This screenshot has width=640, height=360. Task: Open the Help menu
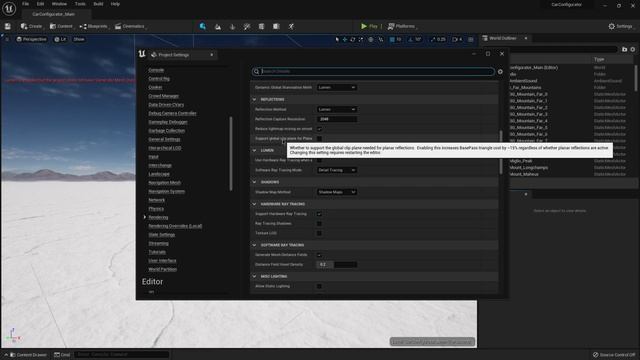click(115, 4)
